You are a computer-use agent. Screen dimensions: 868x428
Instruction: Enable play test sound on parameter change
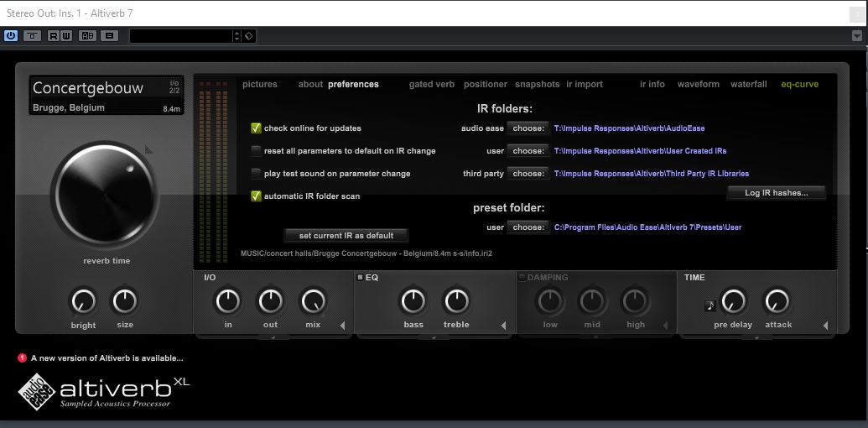pyautogui.click(x=256, y=174)
